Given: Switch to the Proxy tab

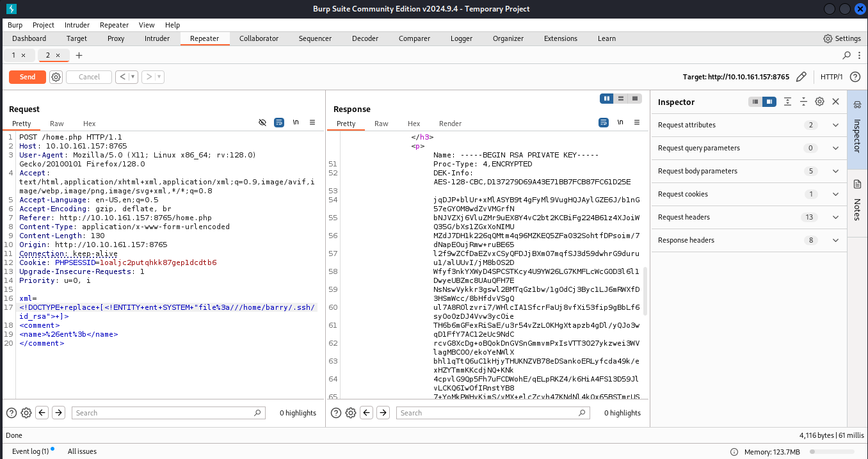Looking at the screenshot, I should [116, 38].
